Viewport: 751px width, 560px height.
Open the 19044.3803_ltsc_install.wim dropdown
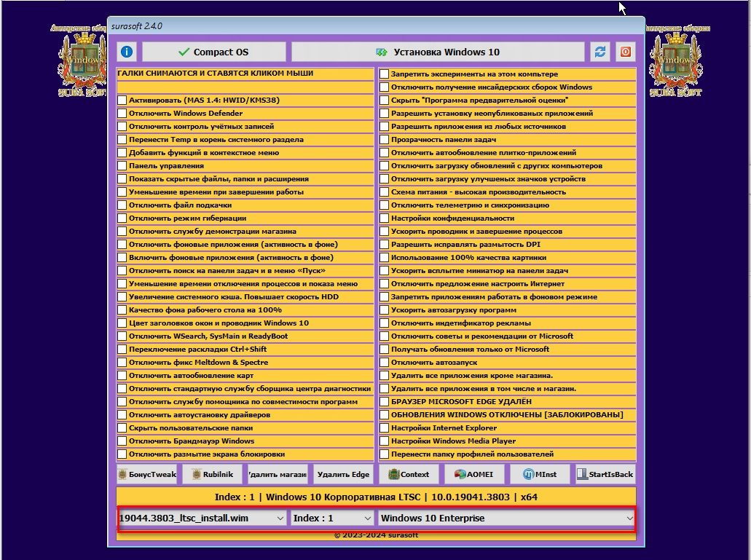coord(202,518)
